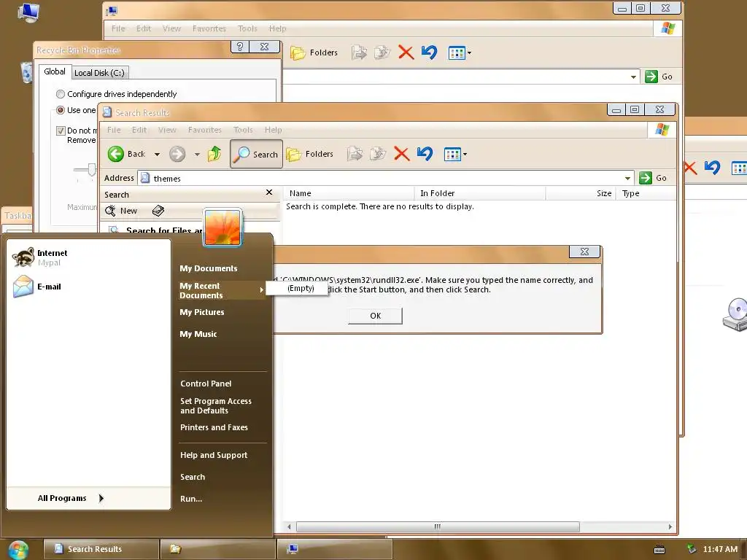
Task: Click the horizontal scrollbar in results pane
Action: click(x=438, y=526)
